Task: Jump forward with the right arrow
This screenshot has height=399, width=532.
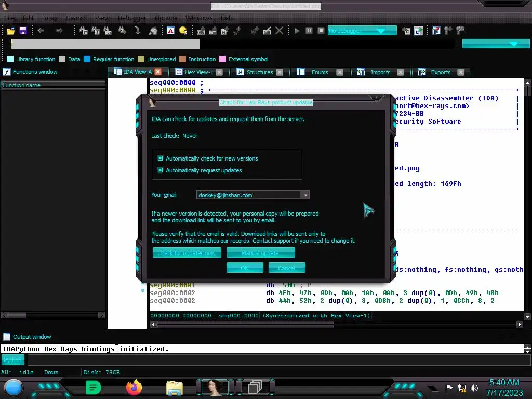Action: 59,31
